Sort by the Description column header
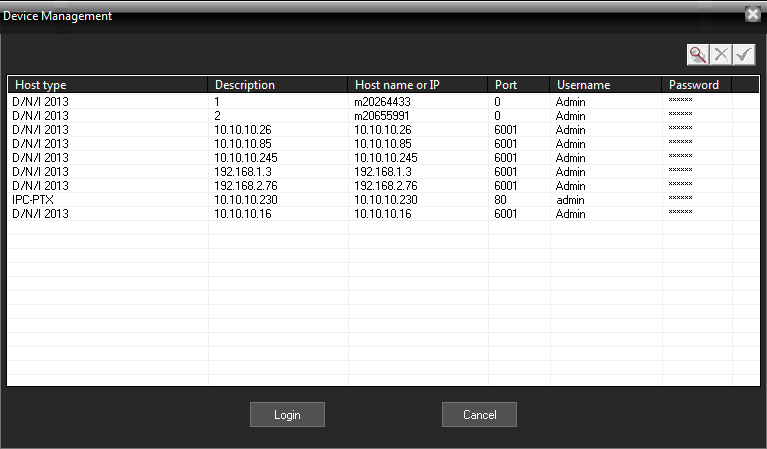The width and height of the screenshot is (767, 449). pos(277,85)
